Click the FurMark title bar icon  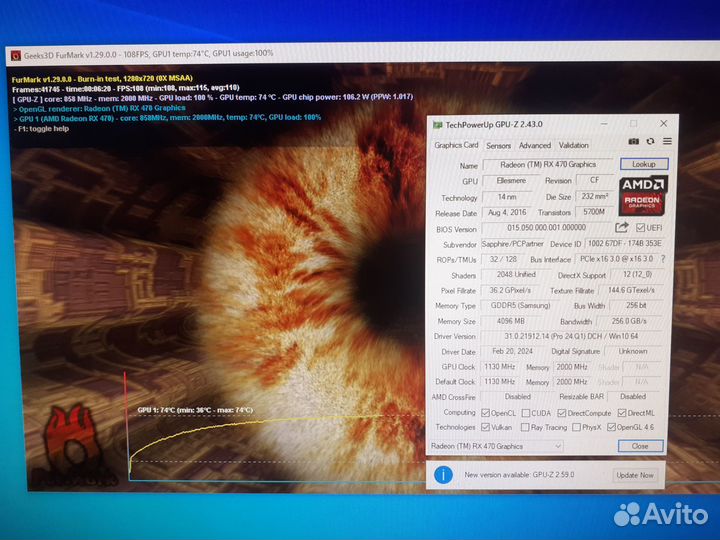16,56
